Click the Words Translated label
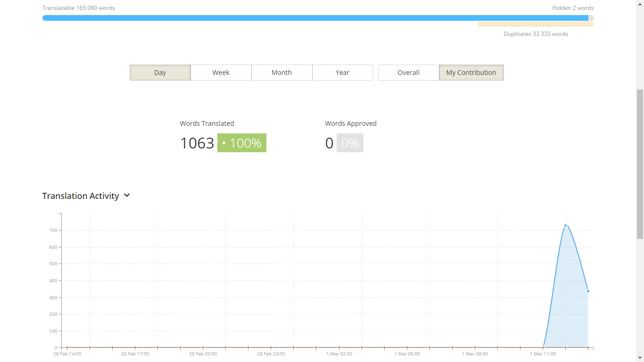The image size is (644, 362). pos(207,123)
